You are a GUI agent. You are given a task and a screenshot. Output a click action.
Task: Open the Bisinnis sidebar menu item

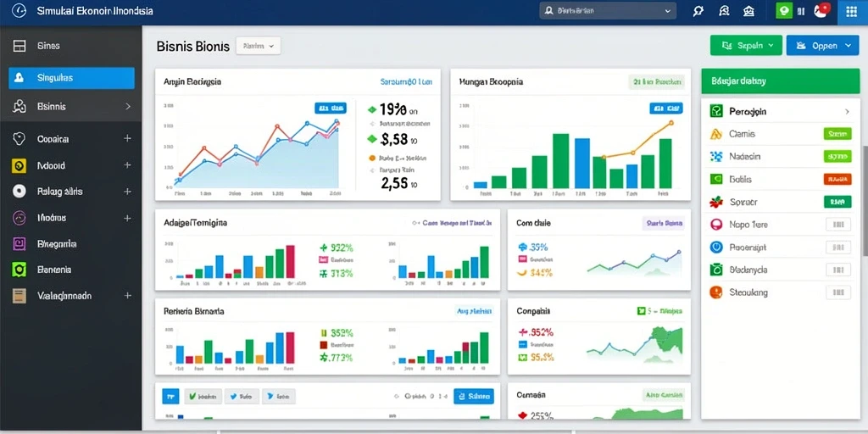pos(71,106)
